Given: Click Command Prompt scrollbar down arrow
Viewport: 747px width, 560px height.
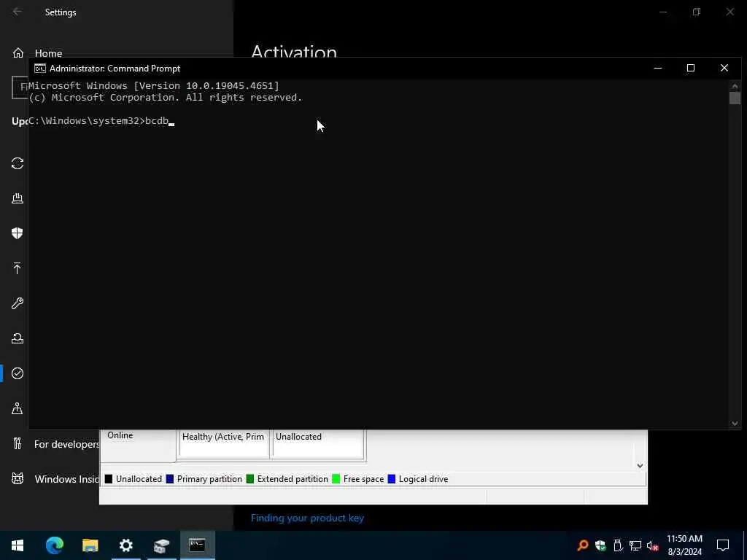Looking at the screenshot, I should [x=735, y=423].
